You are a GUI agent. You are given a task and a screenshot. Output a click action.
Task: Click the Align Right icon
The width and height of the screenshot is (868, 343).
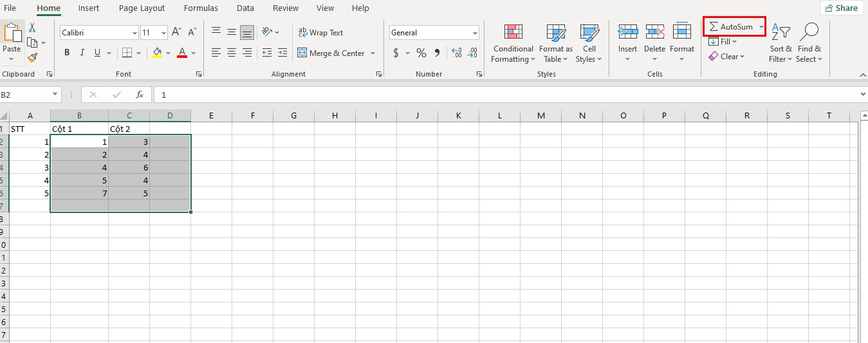[247, 53]
